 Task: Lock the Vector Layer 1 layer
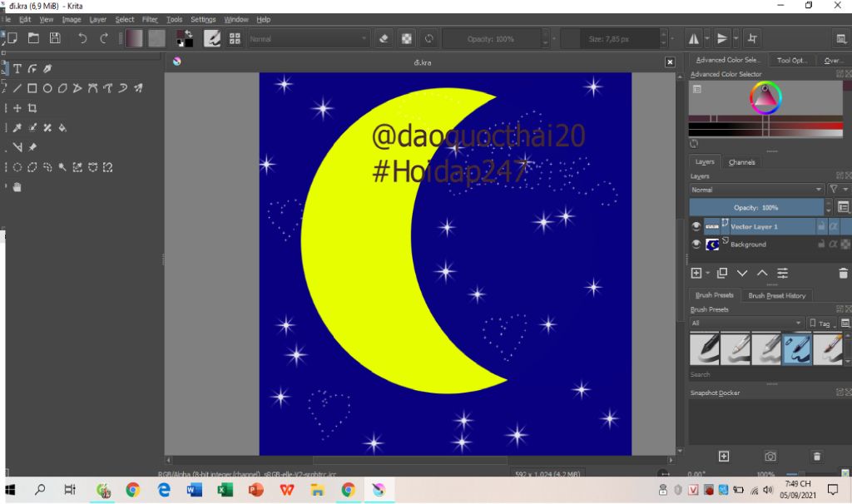(821, 226)
